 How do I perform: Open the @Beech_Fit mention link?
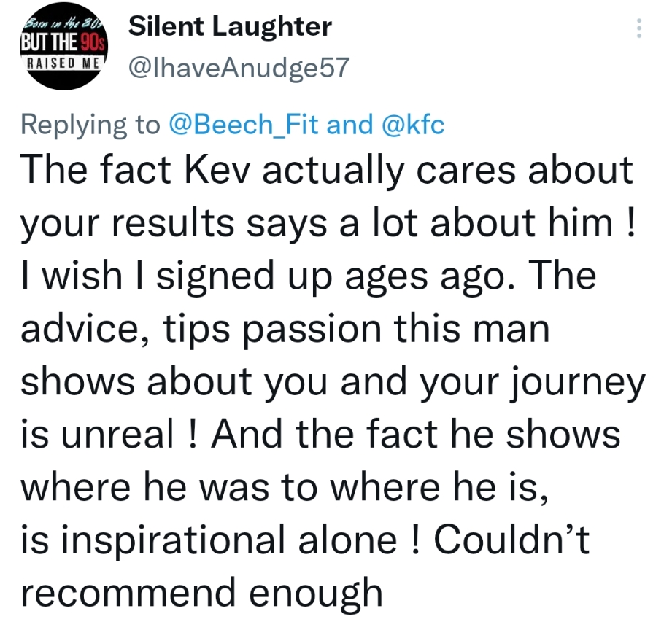[x=244, y=125]
